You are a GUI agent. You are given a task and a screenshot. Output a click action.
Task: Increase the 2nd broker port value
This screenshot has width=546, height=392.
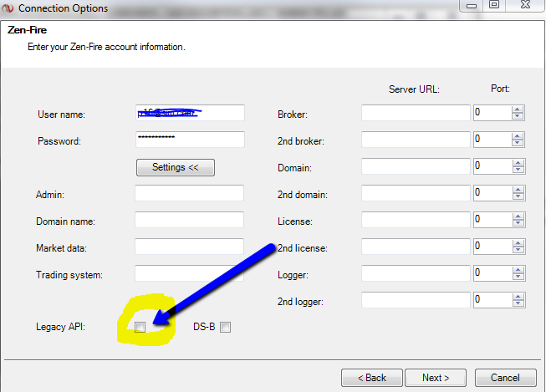(x=518, y=136)
